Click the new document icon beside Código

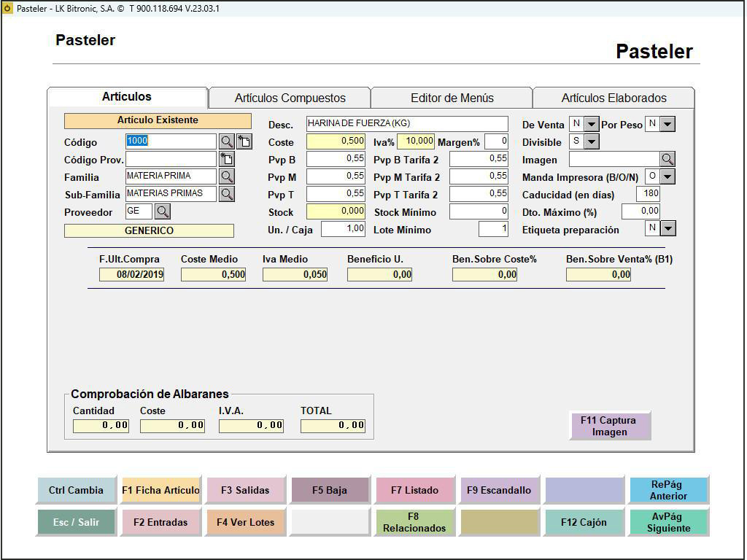coord(244,141)
